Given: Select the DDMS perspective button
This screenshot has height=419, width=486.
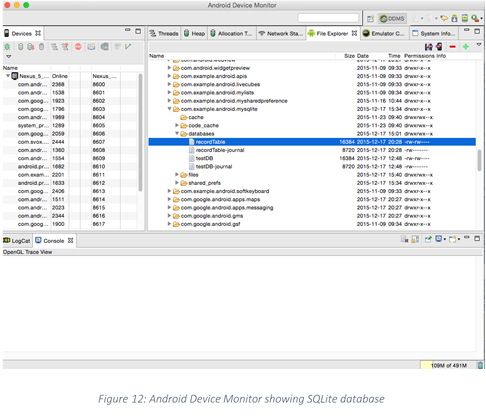Looking at the screenshot, I should coord(392,19).
